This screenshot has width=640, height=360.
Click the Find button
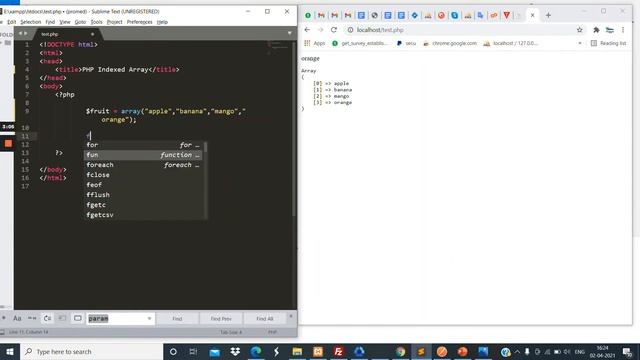coord(177,318)
